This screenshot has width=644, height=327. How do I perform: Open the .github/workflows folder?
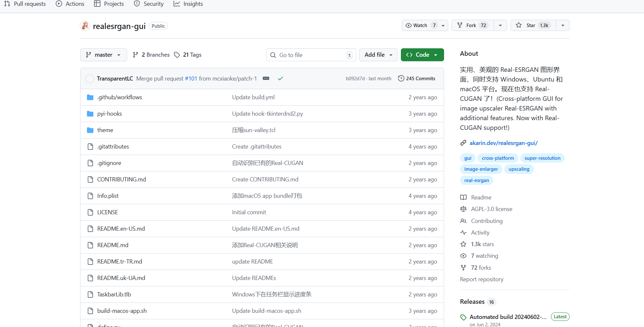(119, 97)
